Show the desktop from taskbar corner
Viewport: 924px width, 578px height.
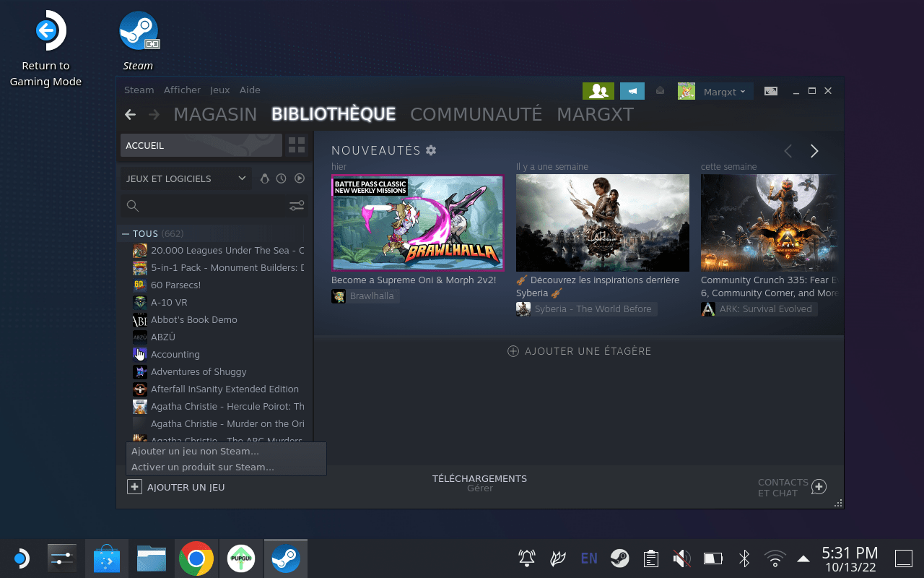pos(903,558)
